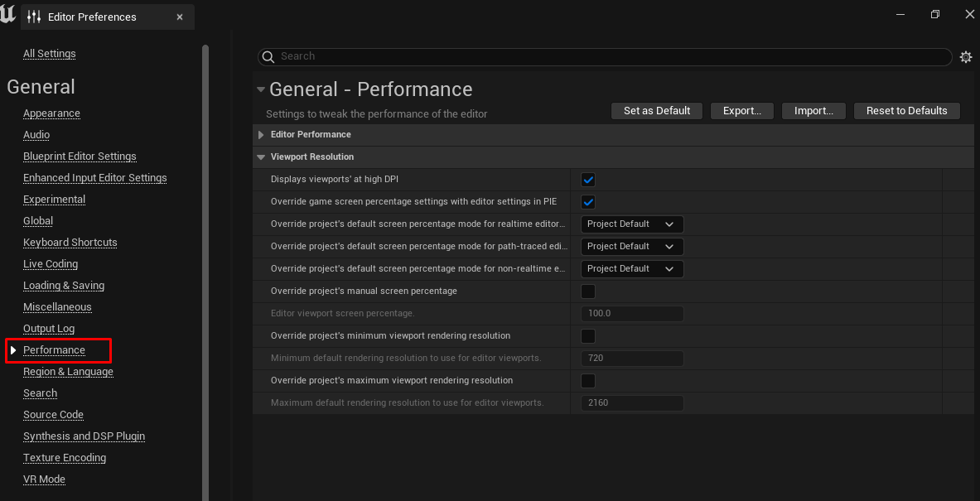Open Audio settings
Screen dimensions: 980x501
click(x=36, y=135)
